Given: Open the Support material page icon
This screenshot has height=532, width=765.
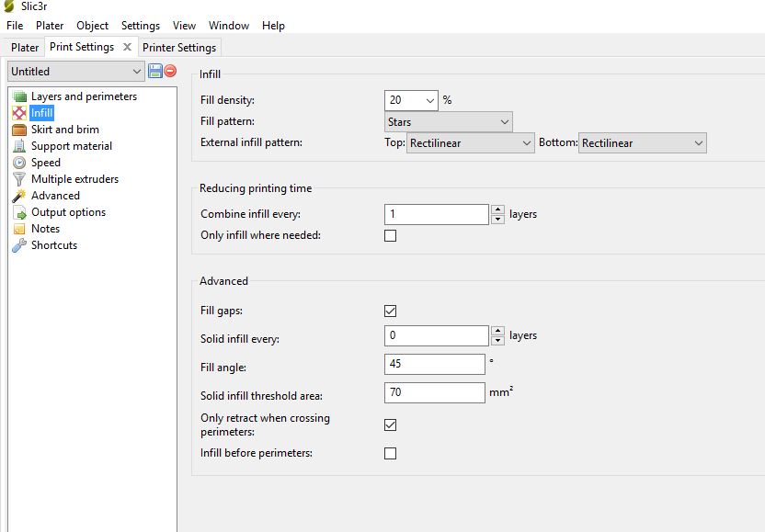Looking at the screenshot, I should click(19, 146).
